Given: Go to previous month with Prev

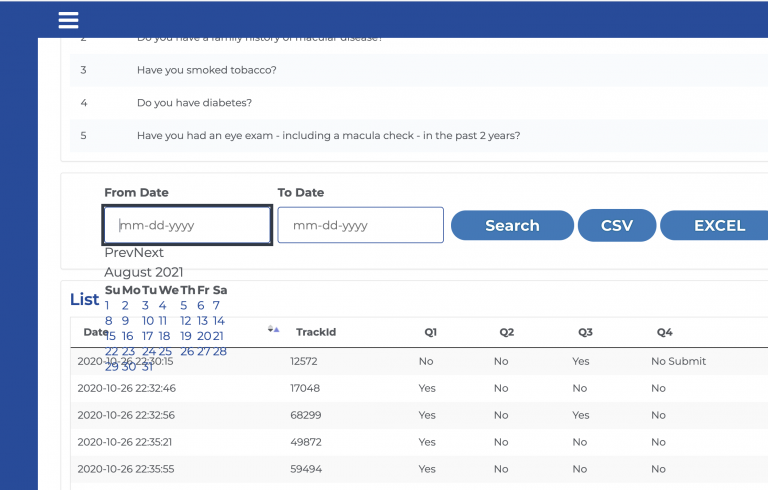Looking at the screenshot, I should pos(118,253).
